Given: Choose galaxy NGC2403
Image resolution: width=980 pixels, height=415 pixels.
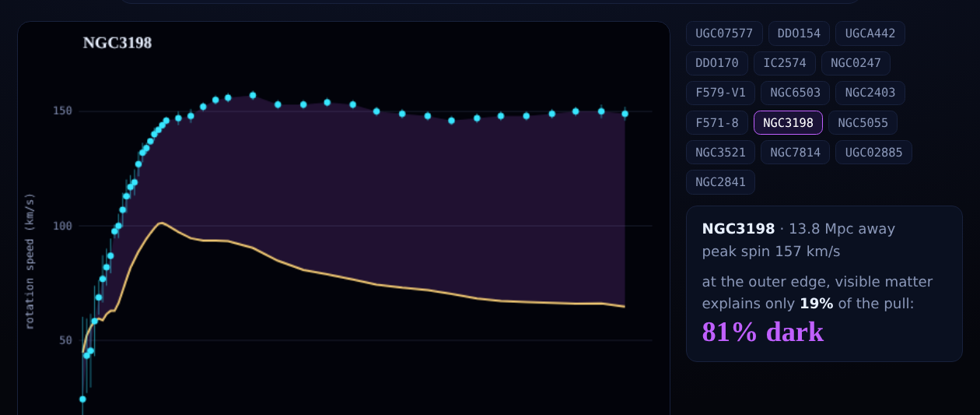Looking at the screenshot, I should point(870,93).
